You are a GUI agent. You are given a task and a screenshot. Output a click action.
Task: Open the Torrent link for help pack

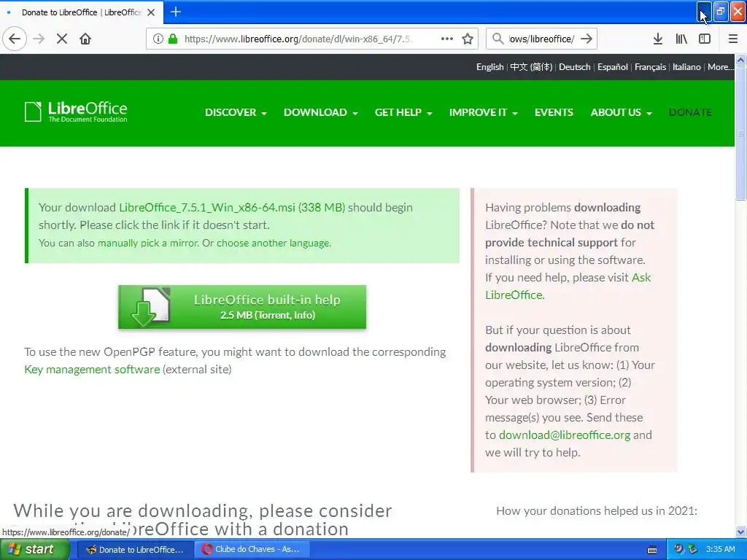273,315
